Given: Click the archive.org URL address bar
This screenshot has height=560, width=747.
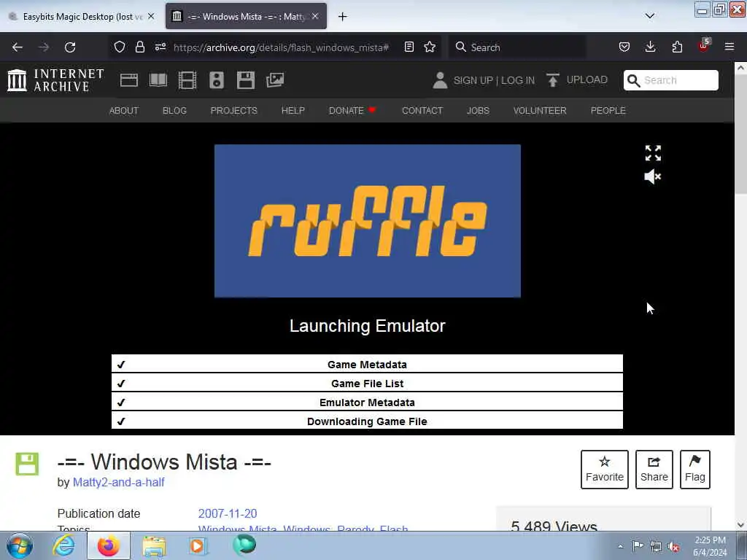Looking at the screenshot, I should point(281,47).
